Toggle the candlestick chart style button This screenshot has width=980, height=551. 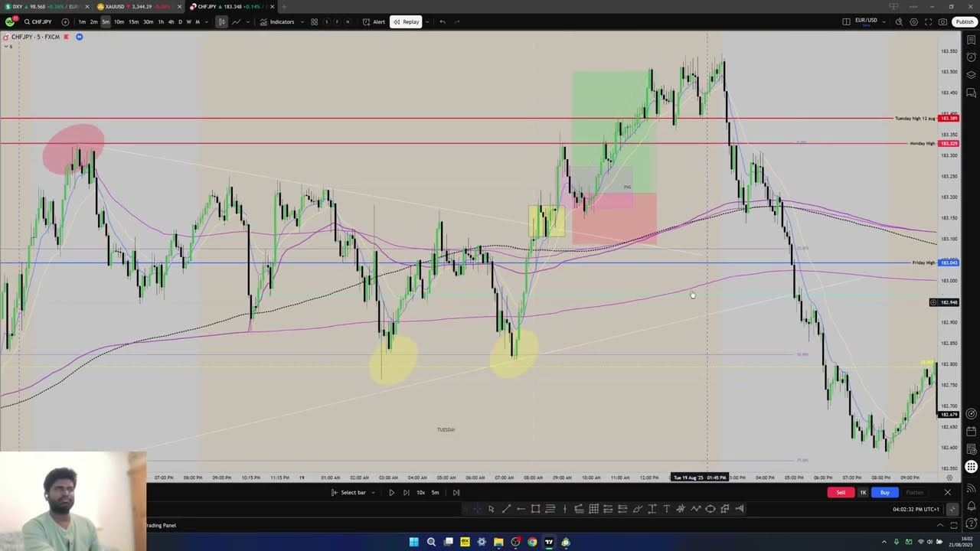tap(221, 21)
